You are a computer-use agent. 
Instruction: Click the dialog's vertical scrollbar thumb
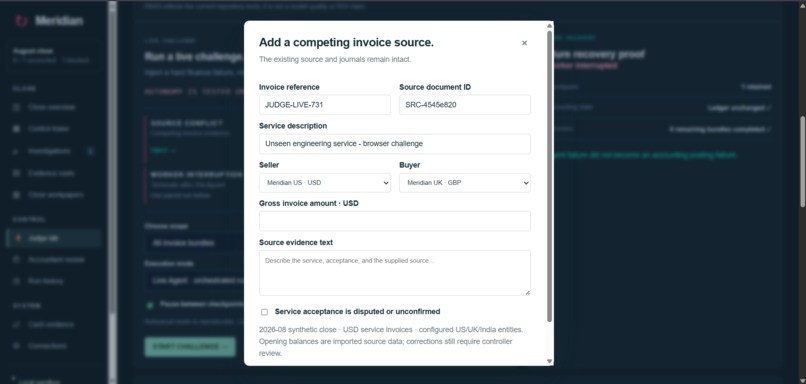click(549, 175)
